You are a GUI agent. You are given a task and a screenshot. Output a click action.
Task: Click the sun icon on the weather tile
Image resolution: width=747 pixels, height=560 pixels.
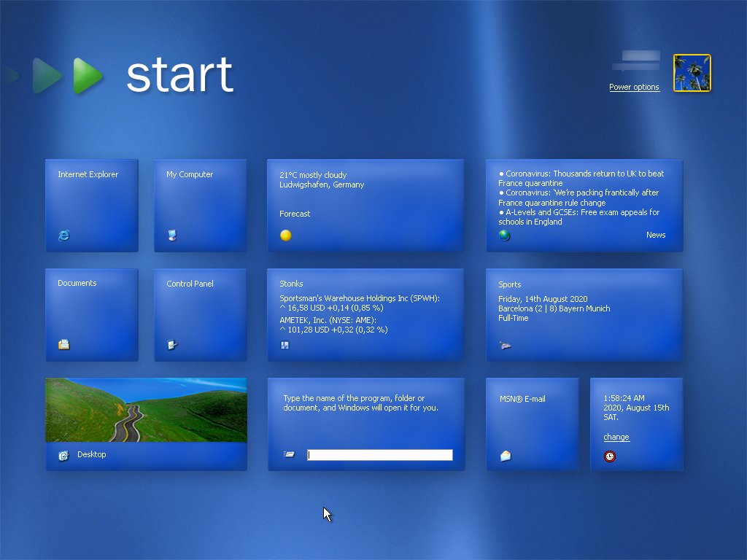pyautogui.click(x=285, y=236)
